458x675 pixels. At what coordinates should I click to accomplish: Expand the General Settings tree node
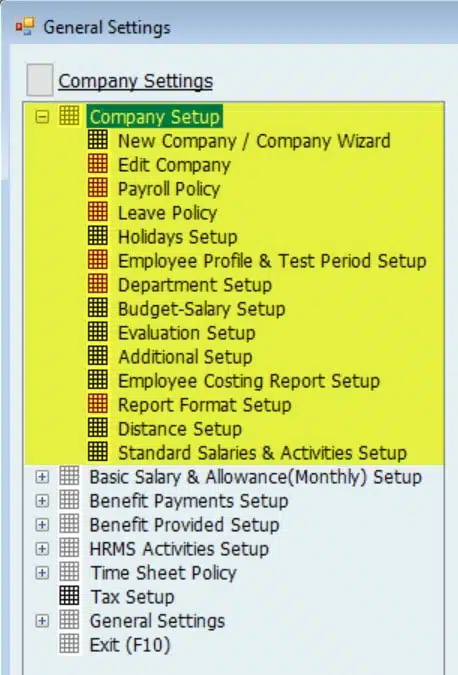pos(42,621)
